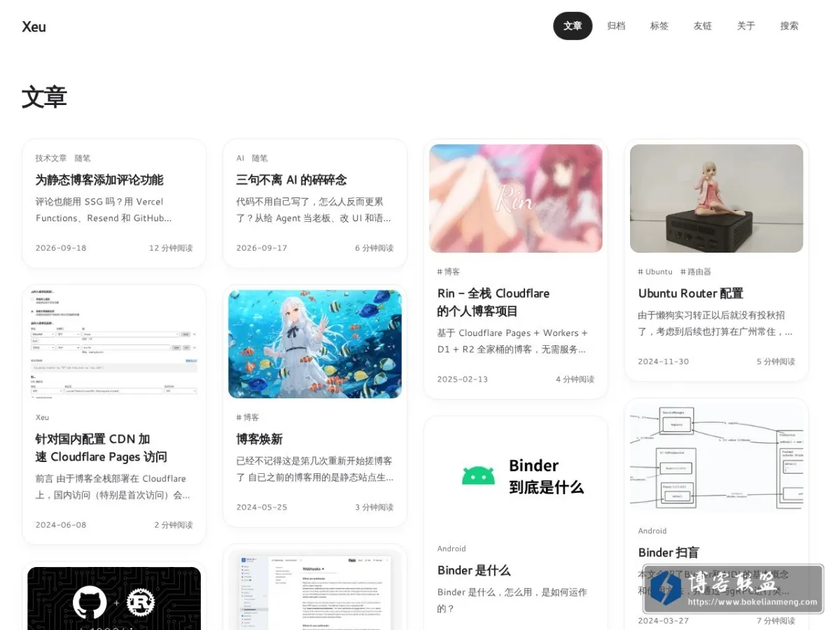The height and width of the screenshot is (630, 840).
Task: Click Android tag above Binder 扫盲
Action: pos(652,531)
